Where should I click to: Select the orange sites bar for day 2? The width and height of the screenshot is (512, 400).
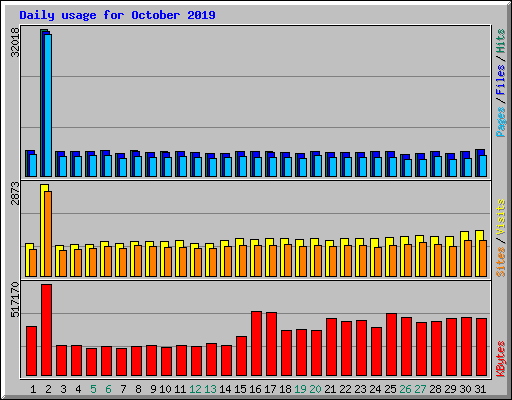click(48, 234)
